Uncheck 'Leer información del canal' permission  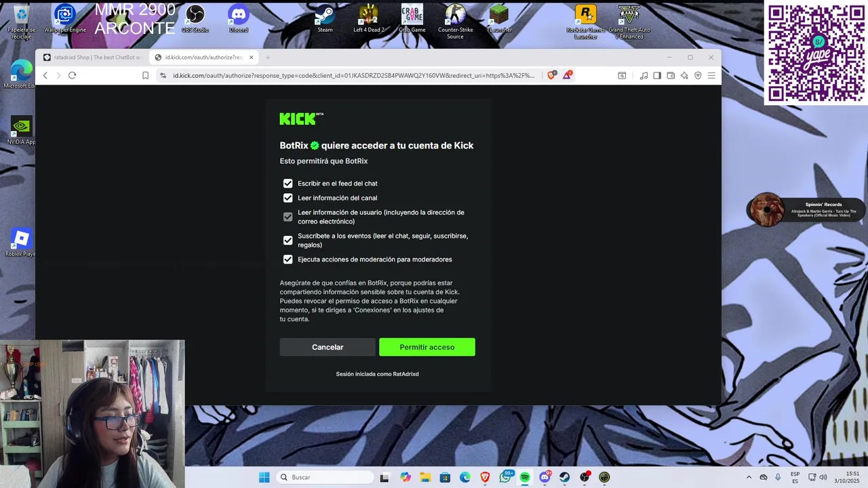[x=288, y=198]
